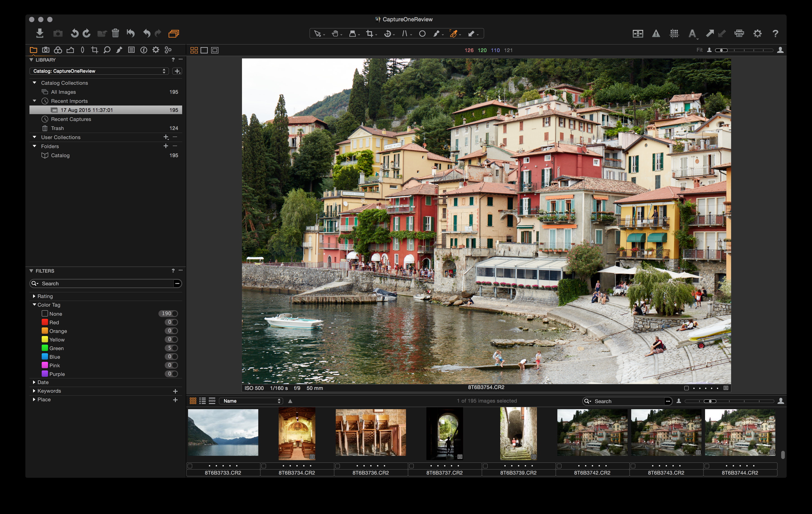Open the Catalog: CaptureOneReview dropdown

coord(99,71)
